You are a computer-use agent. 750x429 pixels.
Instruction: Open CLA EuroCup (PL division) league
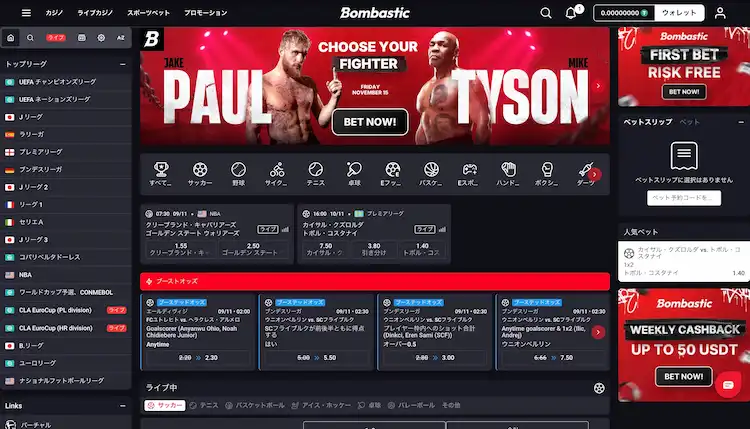66,310
